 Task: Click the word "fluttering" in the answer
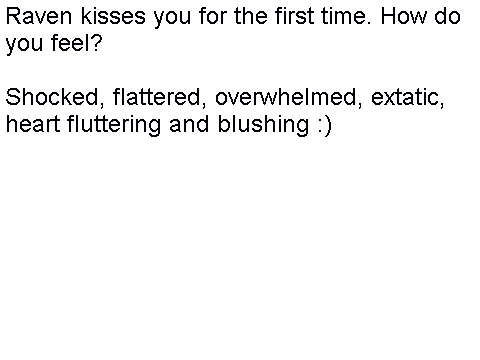[114, 126]
